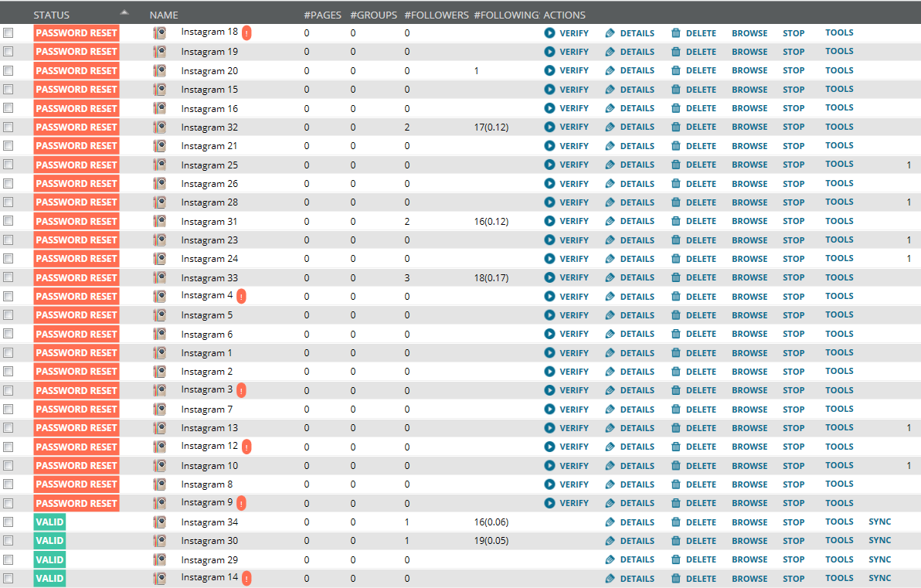Click the Instagram camera icon beside Instagram 26

tap(159, 183)
